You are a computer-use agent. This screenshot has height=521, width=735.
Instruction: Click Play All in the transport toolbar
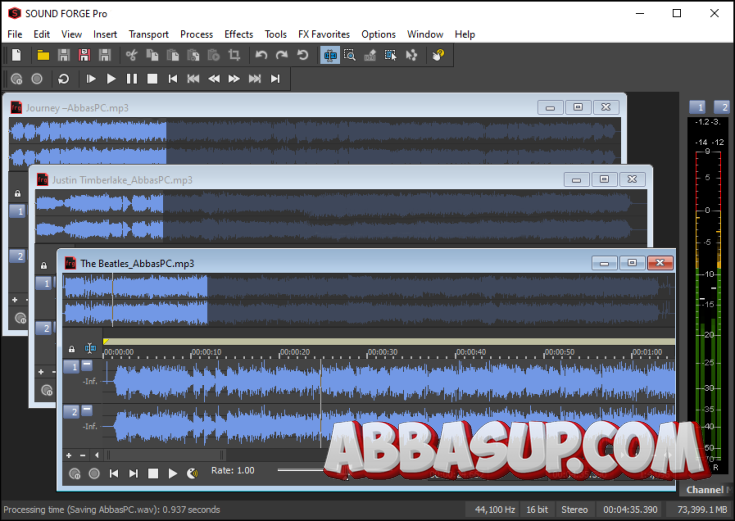coord(91,79)
